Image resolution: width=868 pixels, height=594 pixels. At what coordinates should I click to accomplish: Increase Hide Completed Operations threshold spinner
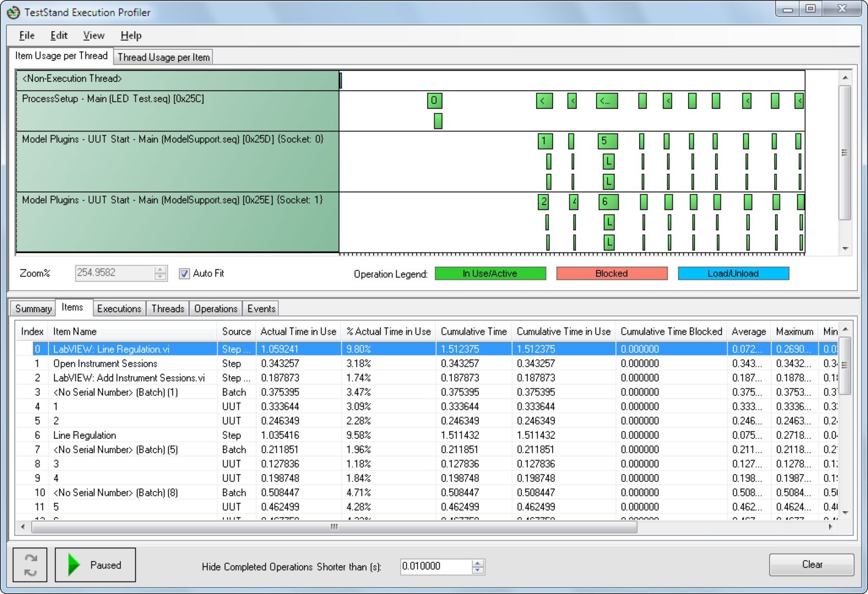(478, 563)
